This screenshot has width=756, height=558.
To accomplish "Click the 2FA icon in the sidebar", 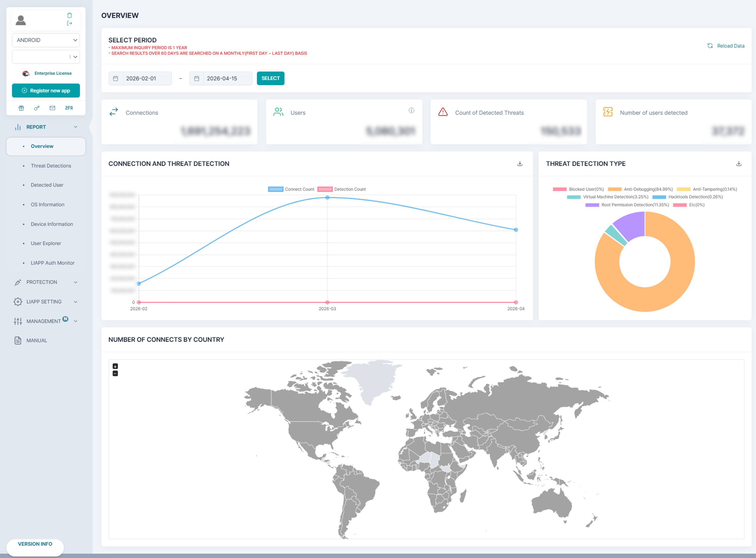I will coord(69,108).
